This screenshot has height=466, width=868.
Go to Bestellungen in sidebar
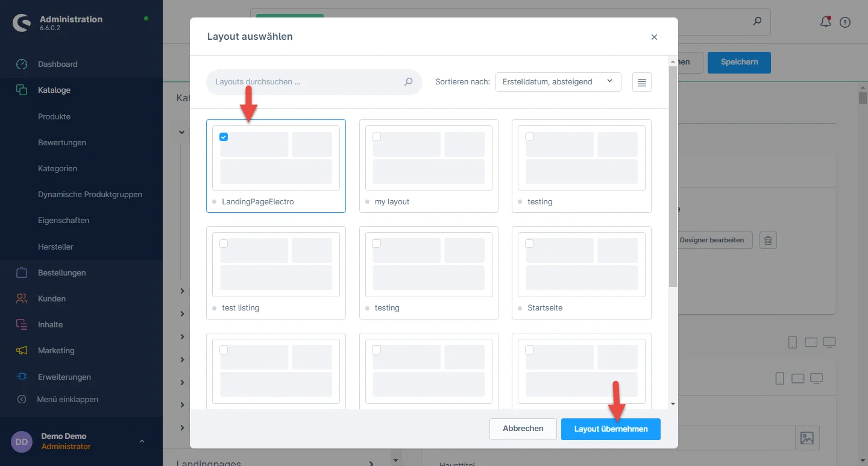click(x=61, y=272)
